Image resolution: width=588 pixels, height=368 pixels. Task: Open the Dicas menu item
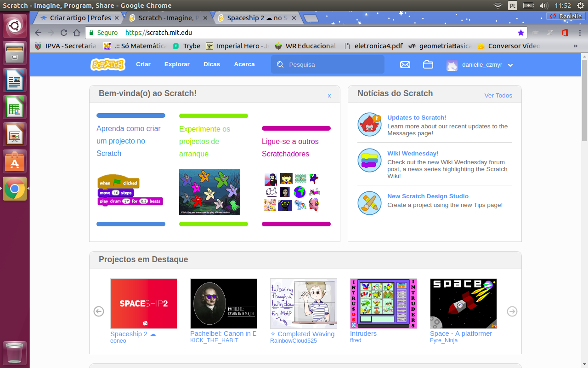[x=212, y=64]
